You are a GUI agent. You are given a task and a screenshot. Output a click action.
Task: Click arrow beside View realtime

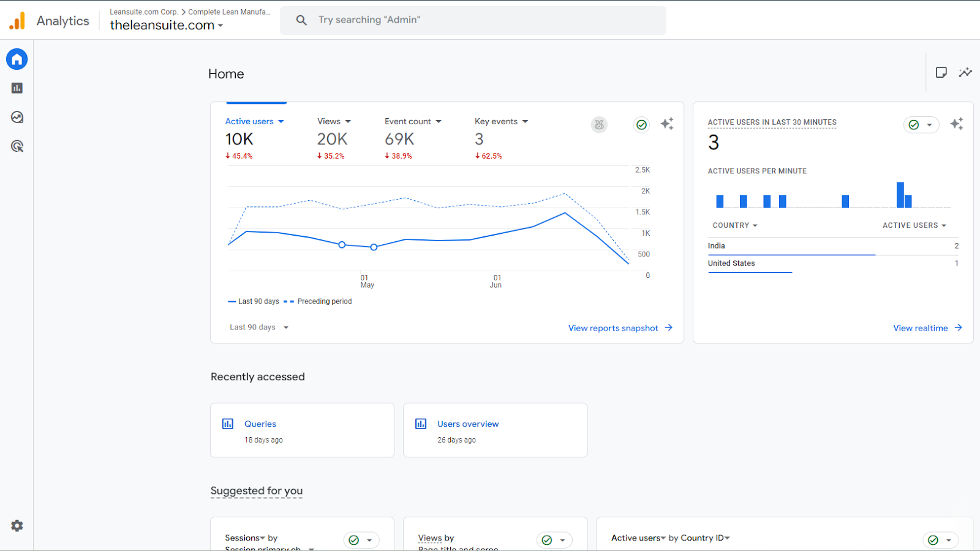(x=959, y=328)
